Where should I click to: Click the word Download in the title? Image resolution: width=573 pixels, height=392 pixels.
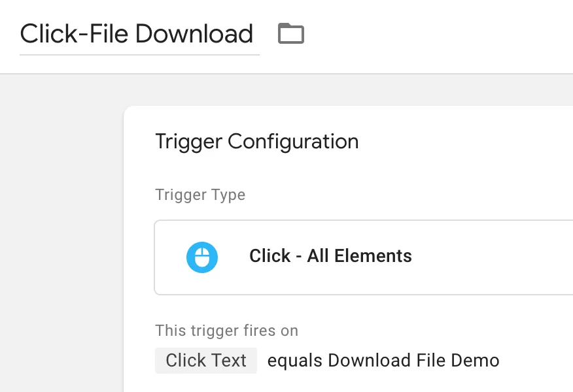click(194, 33)
